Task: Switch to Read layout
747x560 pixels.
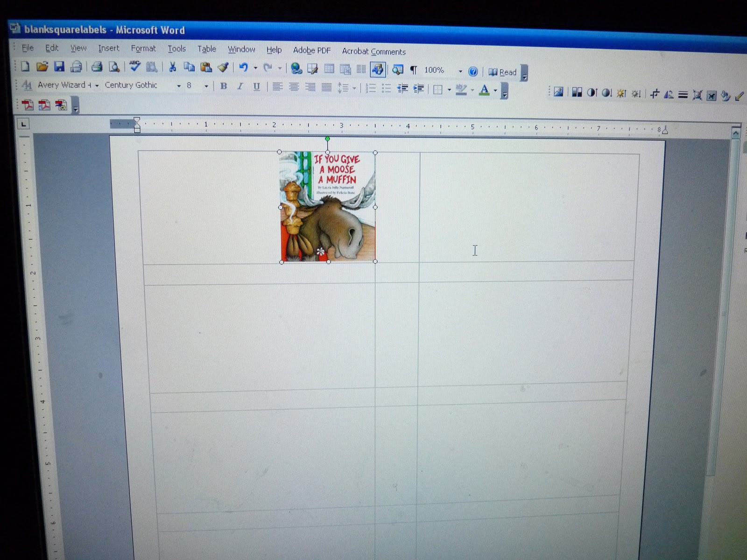Action: click(502, 72)
